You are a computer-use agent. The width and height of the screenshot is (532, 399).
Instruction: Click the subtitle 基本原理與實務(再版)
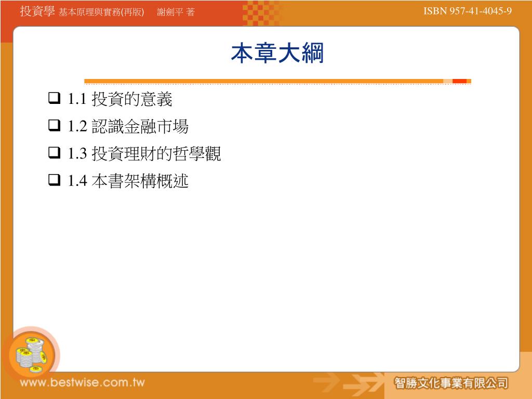pyautogui.click(x=101, y=12)
